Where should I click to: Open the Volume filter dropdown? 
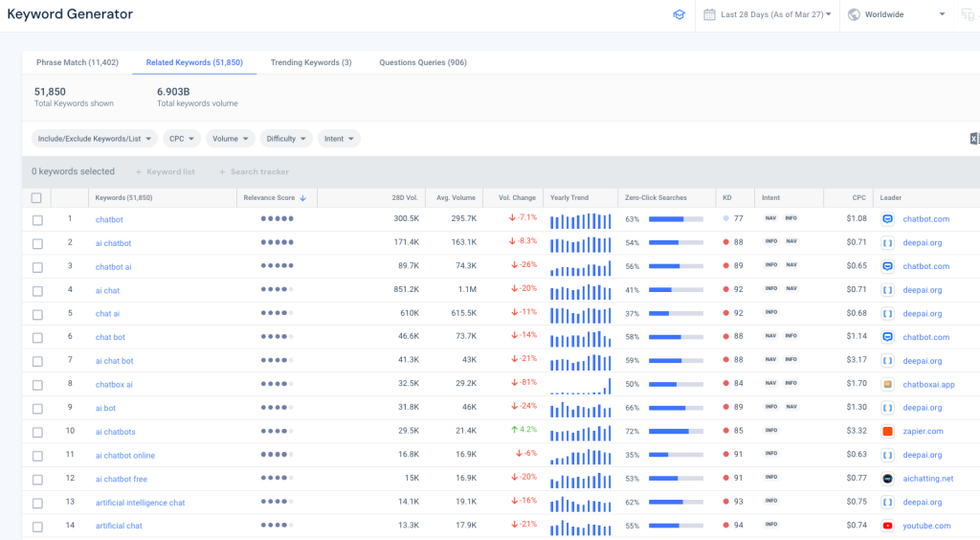[x=230, y=139]
